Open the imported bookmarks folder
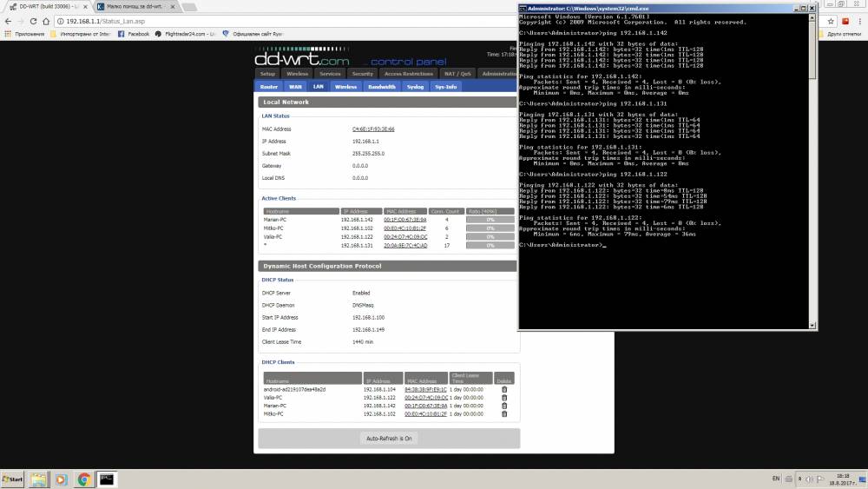This screenshot has width=868, height=489. pyautogui.click(x=81, y=34)
